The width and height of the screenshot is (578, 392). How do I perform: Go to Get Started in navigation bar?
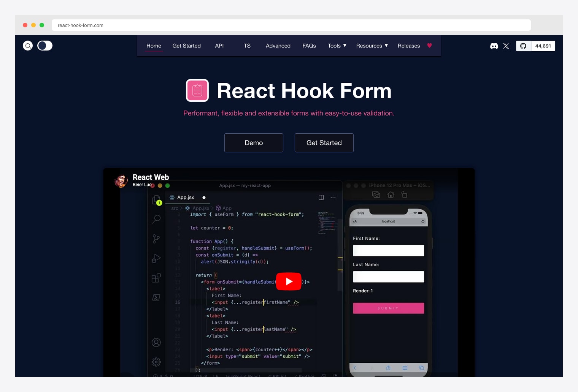(x=186, y=46)
